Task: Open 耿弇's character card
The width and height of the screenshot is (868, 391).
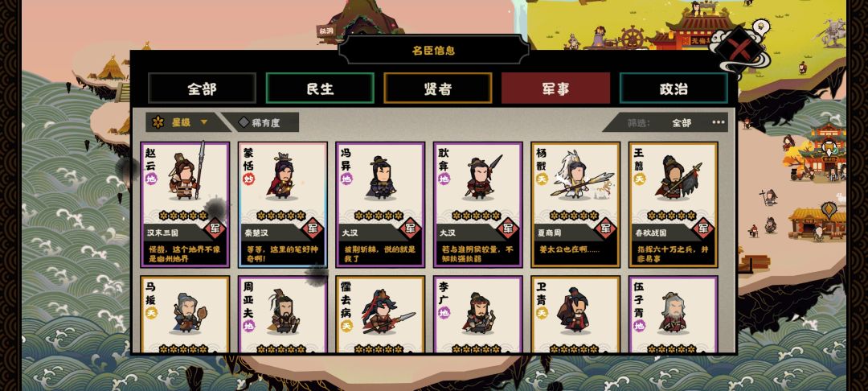Action: pos(477,204)
